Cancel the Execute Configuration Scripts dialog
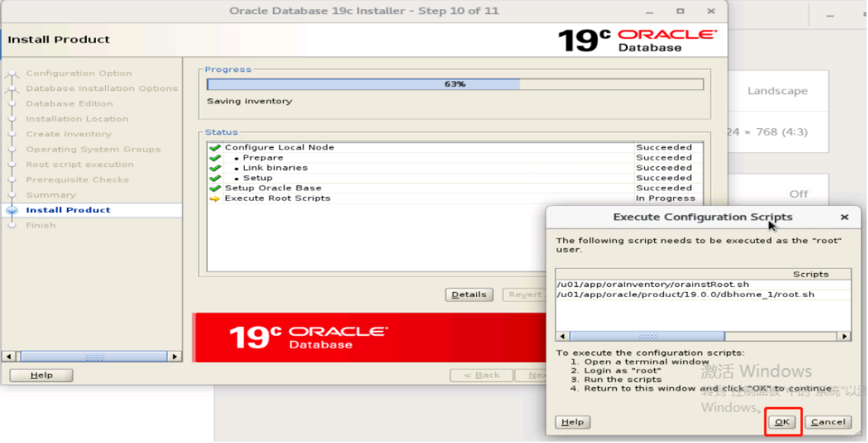The image size is (868, 443). 828,422
